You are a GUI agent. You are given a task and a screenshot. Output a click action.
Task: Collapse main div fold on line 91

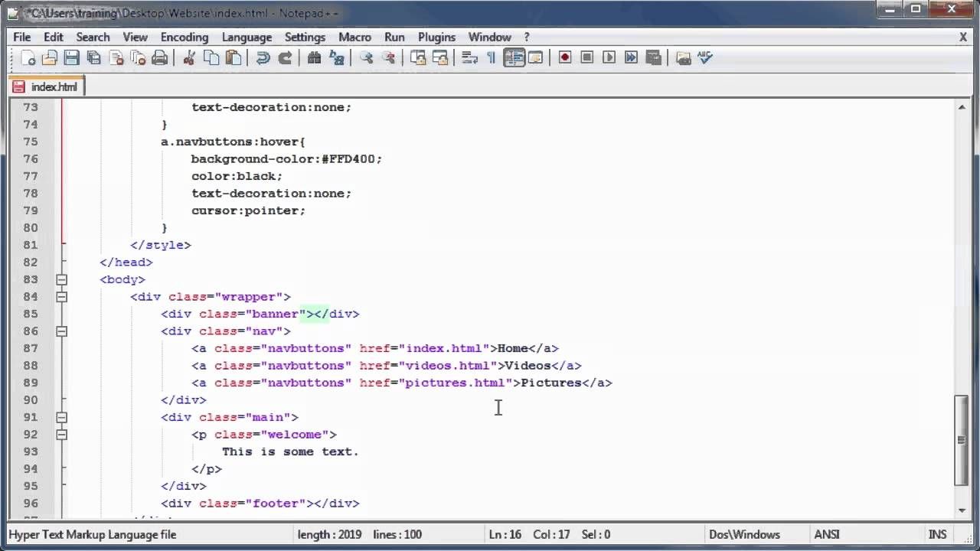tap(61, 417)
